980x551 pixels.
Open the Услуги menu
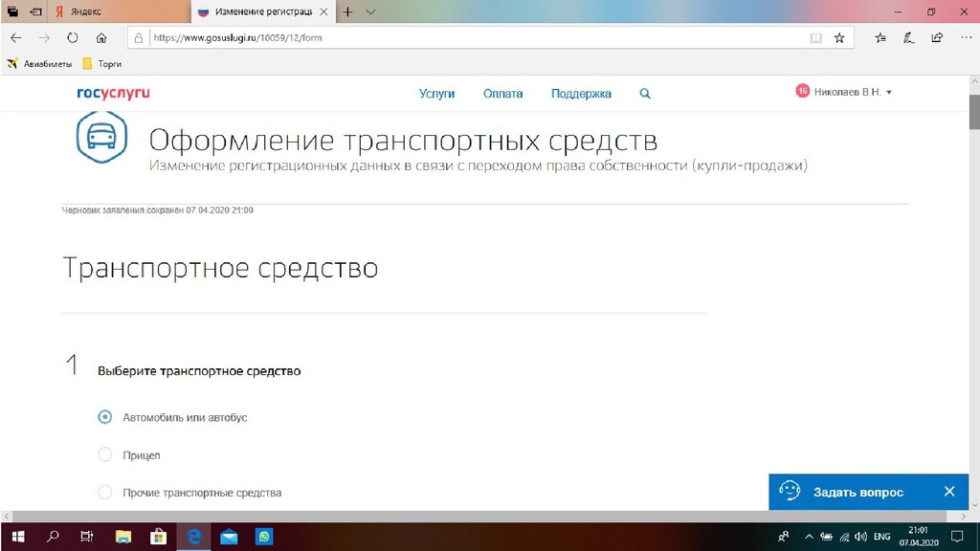(436, 94)
